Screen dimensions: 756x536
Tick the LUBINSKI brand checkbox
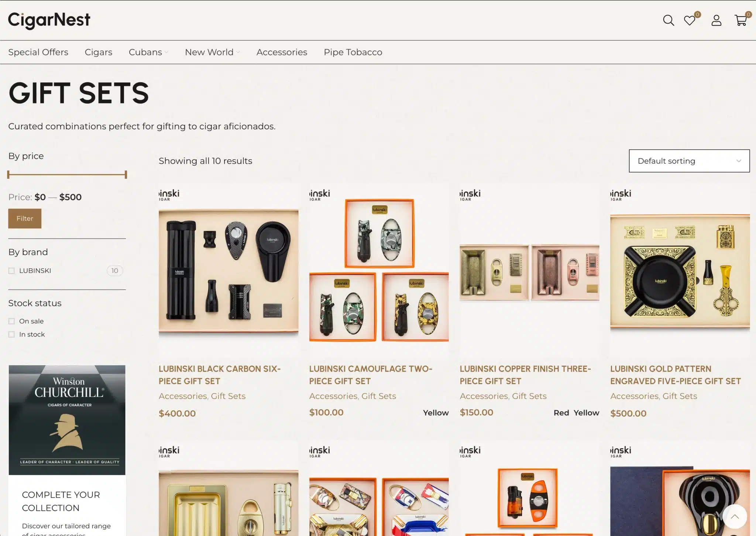coord(11,271)
